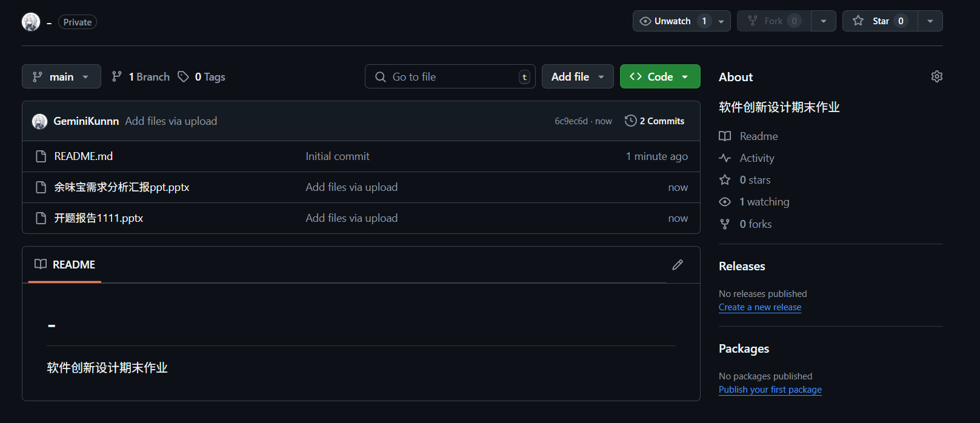Open the Readme link in About sidebar
The width and height of the screenshot is (980, 423).
point(758,136)
